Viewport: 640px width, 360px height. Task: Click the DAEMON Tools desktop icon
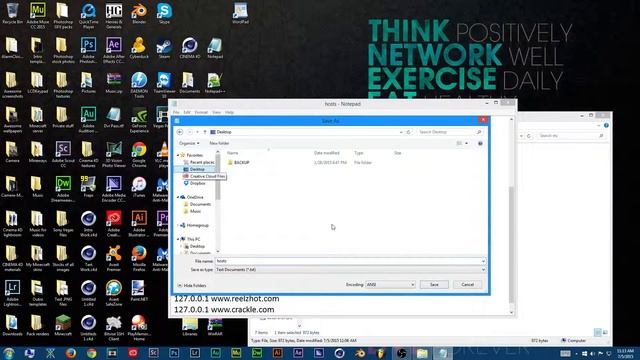click(139, 85)
